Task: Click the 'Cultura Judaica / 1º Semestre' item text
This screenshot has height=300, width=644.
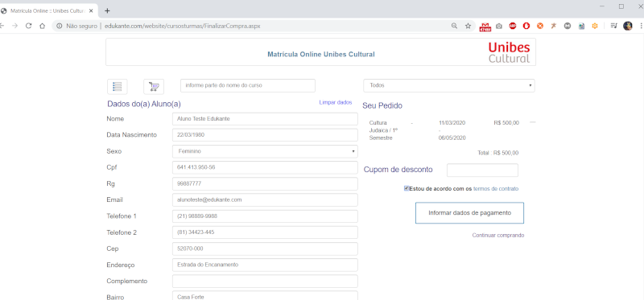Action: tap(384, 130)
